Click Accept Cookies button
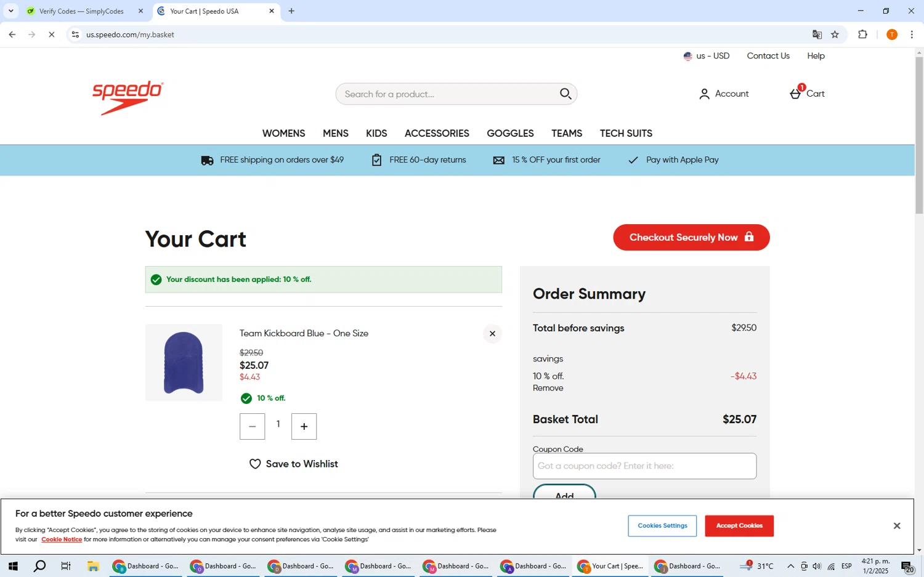Screen dimensions: 924x577 (739, 526)
